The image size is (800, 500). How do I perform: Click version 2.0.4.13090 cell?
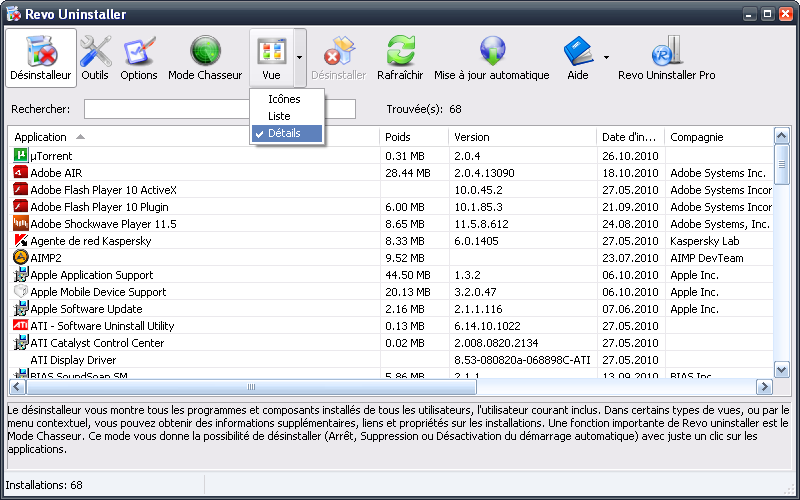pyautogui.click(x=484, y=172)
